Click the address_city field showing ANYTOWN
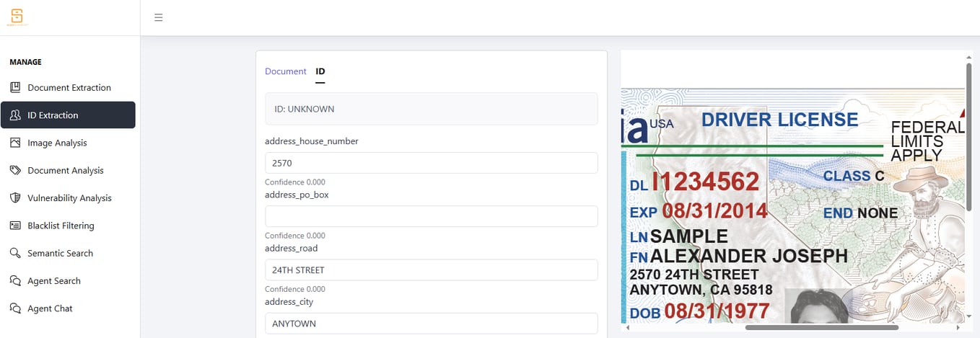The height and width of the screenshot is (338, 980). pos(431,324)
